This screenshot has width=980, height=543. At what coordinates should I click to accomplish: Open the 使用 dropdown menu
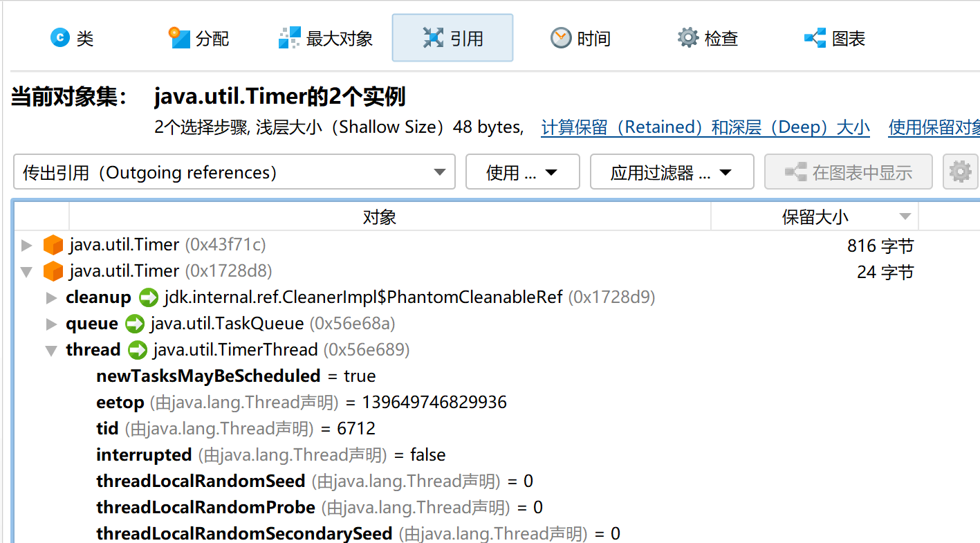tap(522, 172)
